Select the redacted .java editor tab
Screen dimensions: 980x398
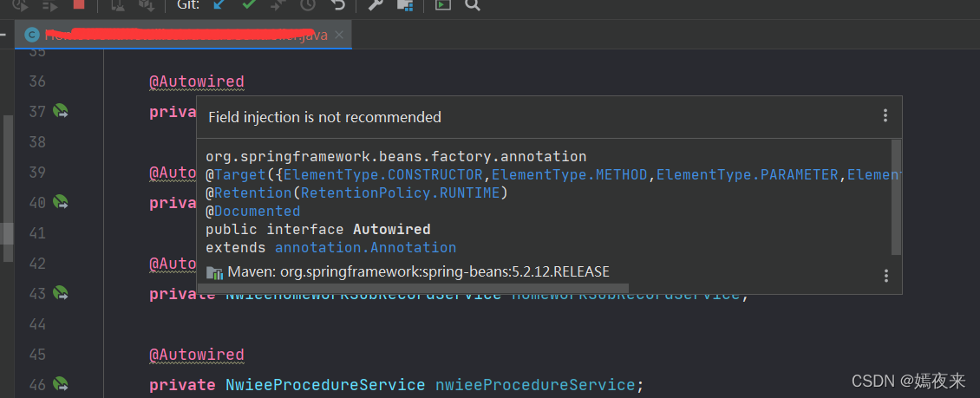184,35
